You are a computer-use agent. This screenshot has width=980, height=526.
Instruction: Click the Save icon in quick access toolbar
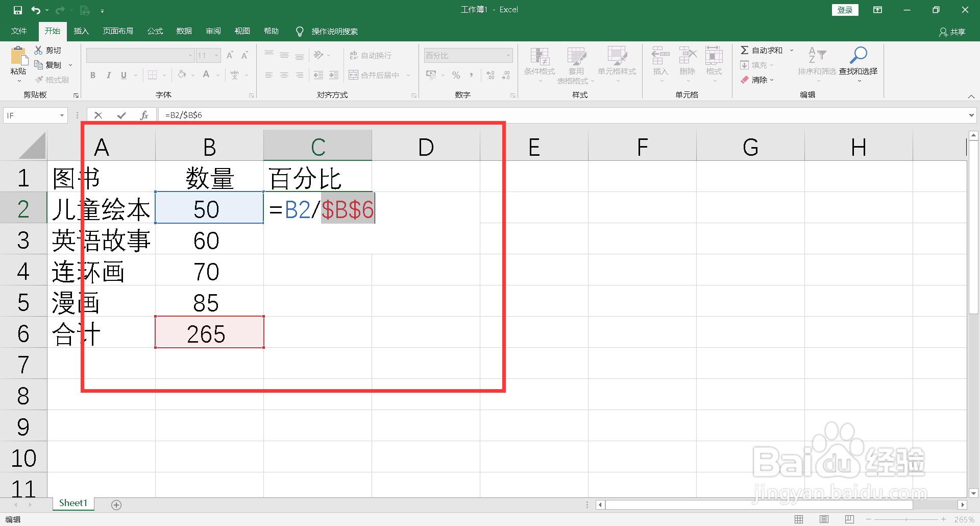pyautogui.click(x=18, y=10)
